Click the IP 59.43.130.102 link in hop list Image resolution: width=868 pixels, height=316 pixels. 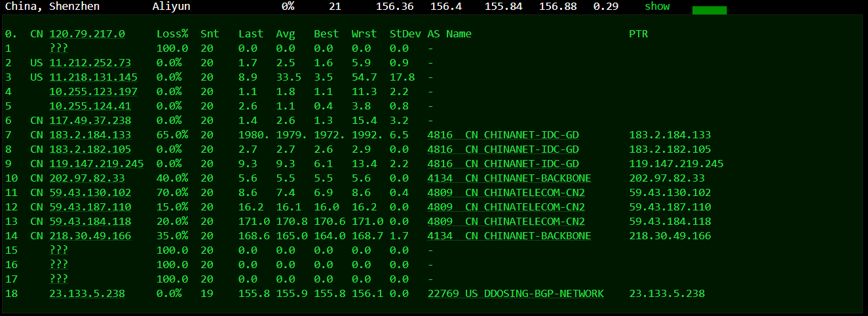(x=90, y=193)
